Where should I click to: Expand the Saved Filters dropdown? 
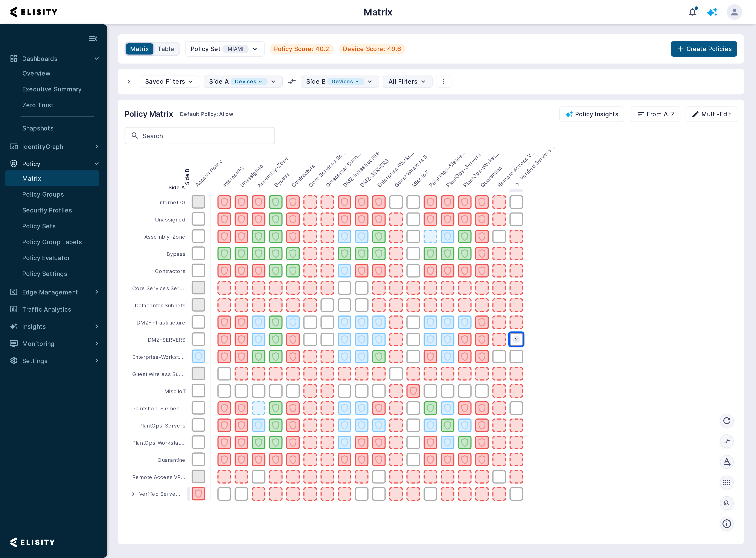click(x=169, y=81)
